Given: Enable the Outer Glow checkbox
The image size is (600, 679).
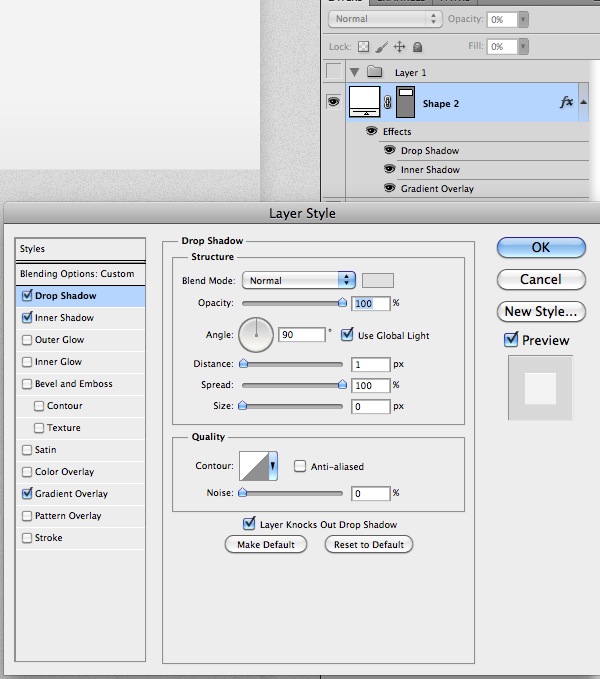Looking at the screenshot, I should point(27,340).
